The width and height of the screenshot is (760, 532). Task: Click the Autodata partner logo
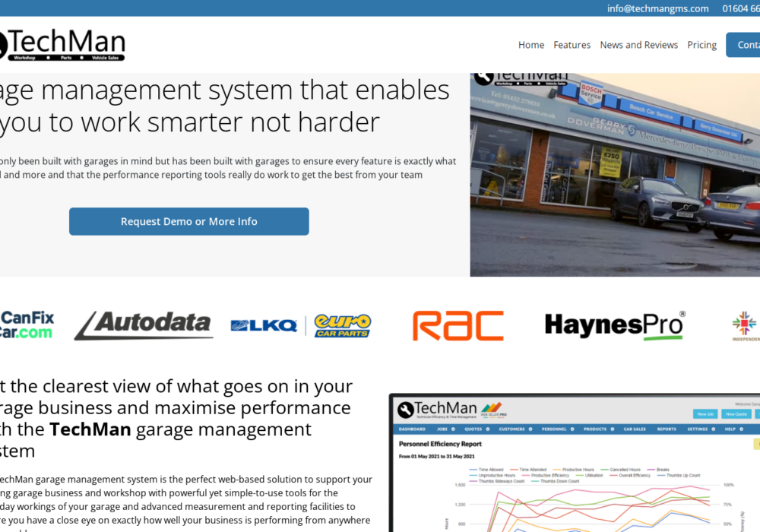pyautogui.click(x=144, y=325)
